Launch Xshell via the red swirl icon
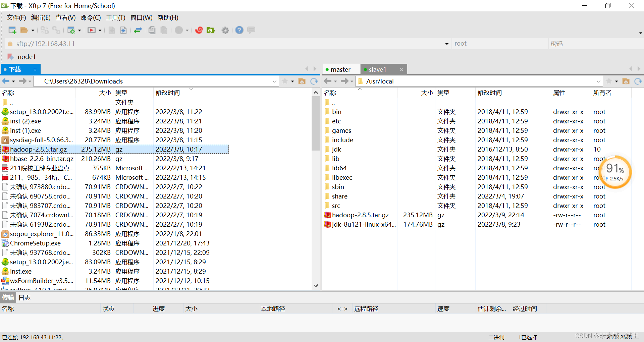This screenshot has width=644, height=342. click(199, 30)
